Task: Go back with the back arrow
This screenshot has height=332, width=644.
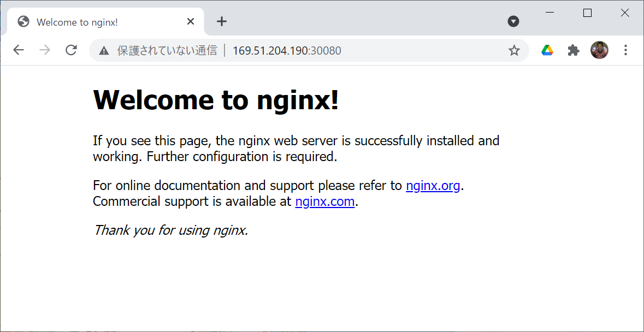Action: pos(19,50)
